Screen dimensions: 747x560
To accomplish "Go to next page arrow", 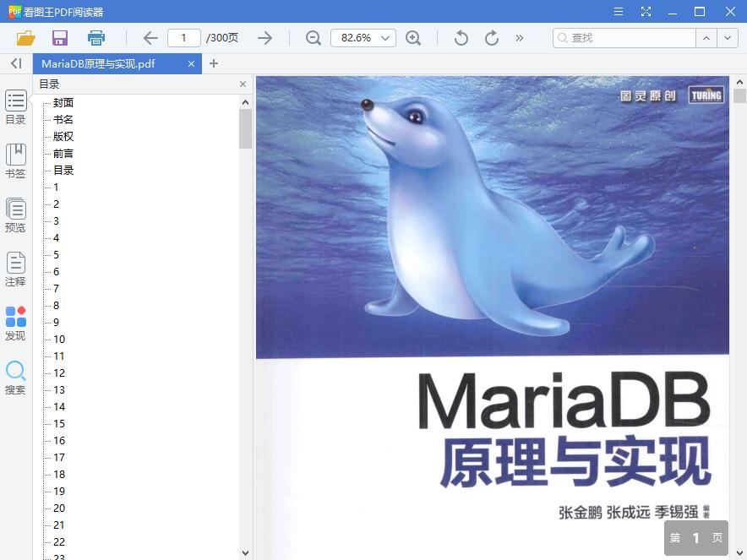I will [264, 38].
